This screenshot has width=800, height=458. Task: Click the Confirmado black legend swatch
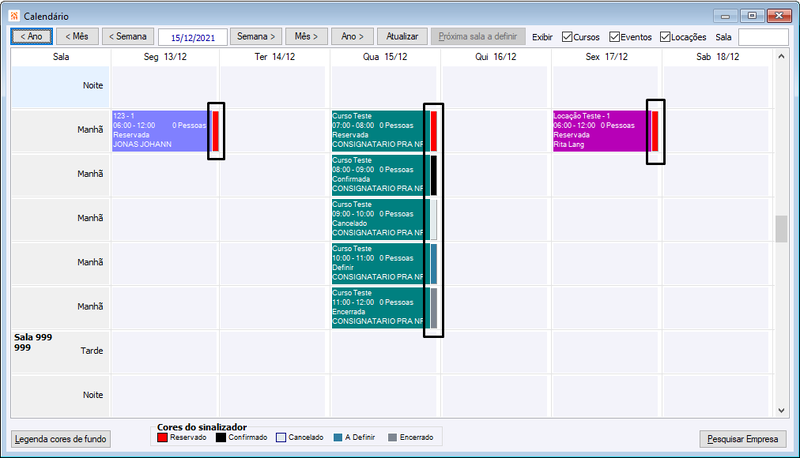coord(220,438)
